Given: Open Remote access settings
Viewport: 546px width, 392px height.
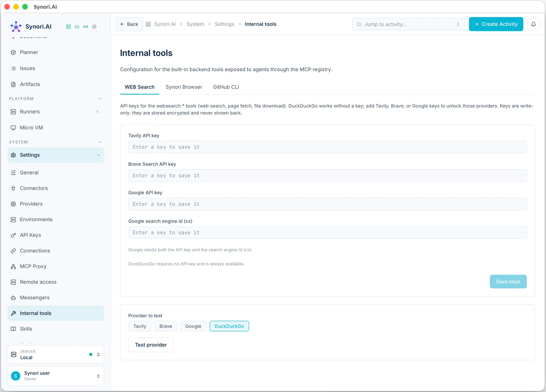Looking at the screenshot, I should (x=56, y=282).
